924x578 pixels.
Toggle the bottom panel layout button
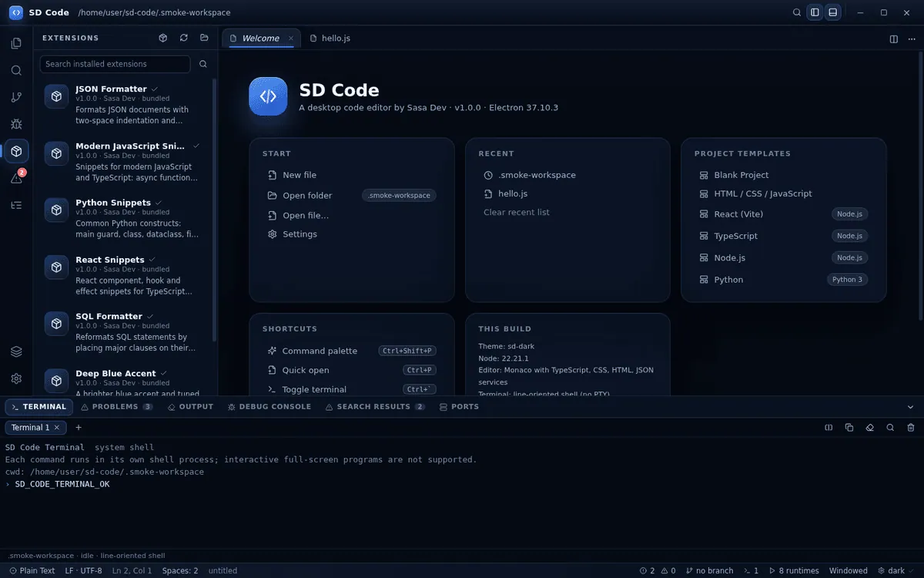832,12
